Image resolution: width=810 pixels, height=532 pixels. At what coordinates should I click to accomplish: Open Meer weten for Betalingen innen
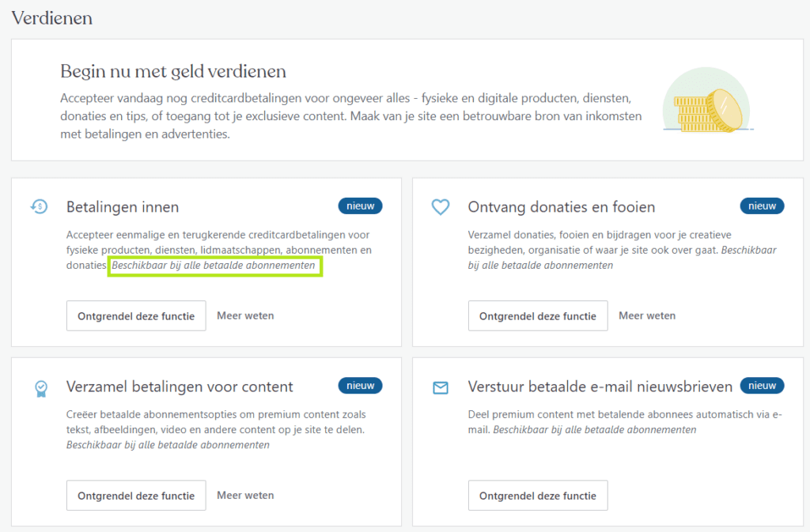(x=245, y=315)
